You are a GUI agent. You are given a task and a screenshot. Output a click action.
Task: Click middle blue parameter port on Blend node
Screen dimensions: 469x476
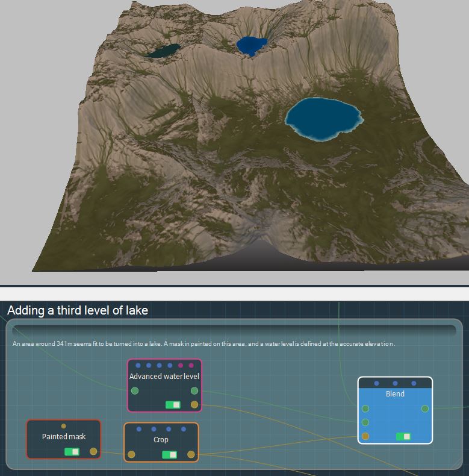(395, 383)
